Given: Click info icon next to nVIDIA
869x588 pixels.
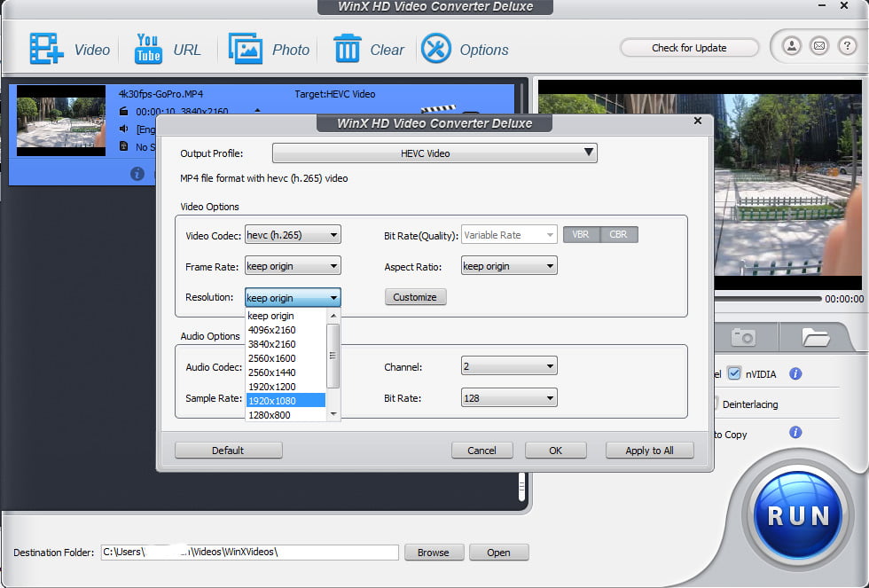Looking at the screenshot, I should click(795, 373).
